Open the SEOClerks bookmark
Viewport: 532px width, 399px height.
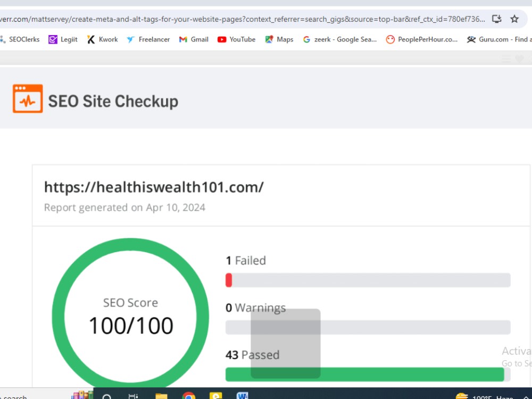pyautogui.click(x=20, y=39)
